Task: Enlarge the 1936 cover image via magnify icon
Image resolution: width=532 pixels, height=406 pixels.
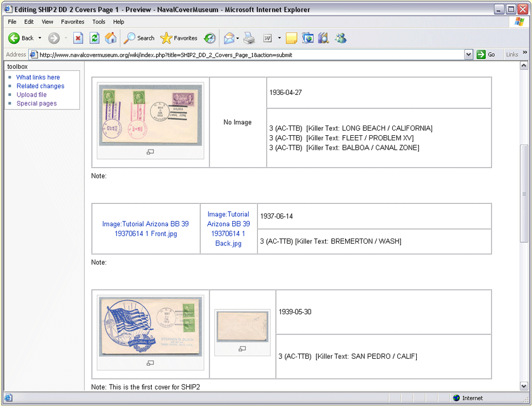Action: (150, 152)
